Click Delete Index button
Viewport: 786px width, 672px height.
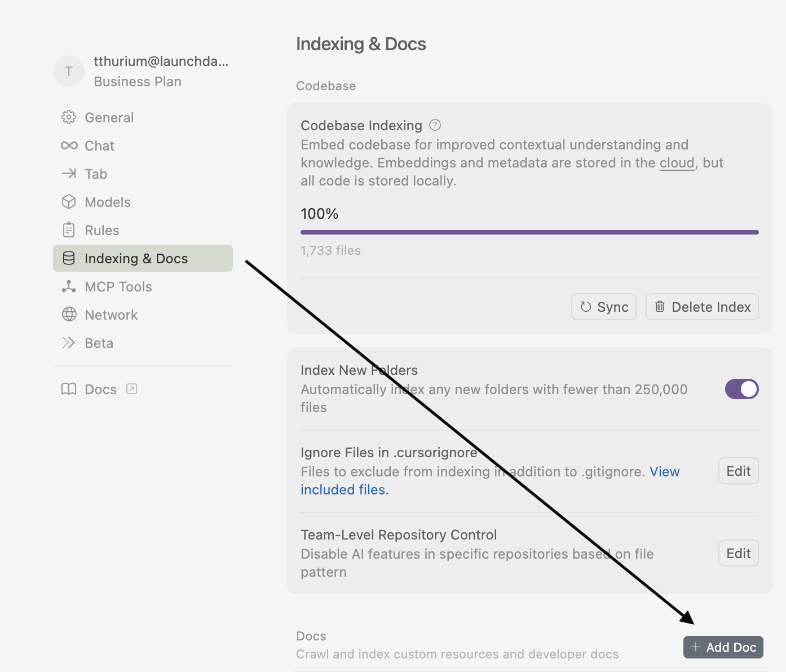tap(701, 307)
